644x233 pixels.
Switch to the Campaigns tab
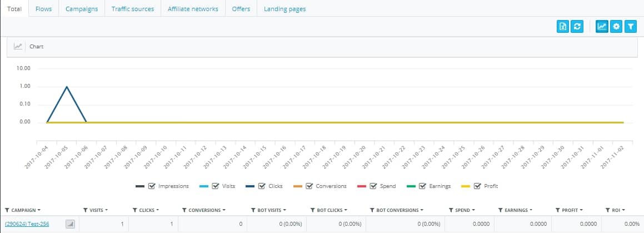82,9
